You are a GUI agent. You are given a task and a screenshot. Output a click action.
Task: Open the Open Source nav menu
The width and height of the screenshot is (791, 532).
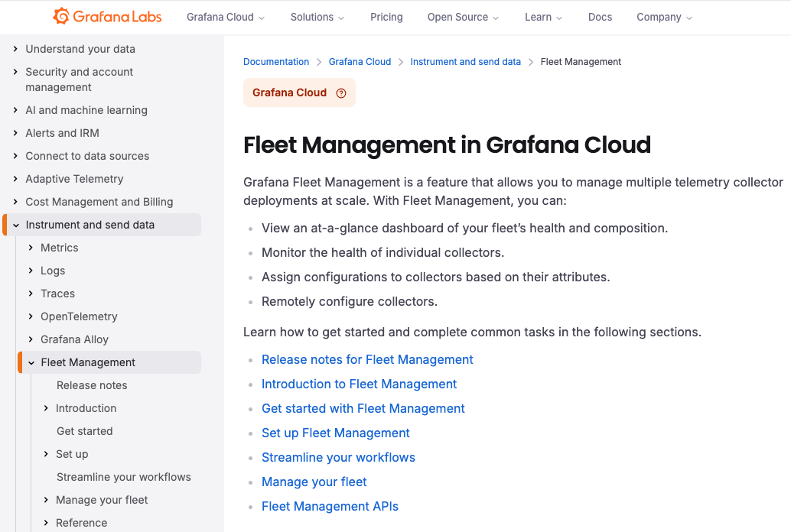463,17
